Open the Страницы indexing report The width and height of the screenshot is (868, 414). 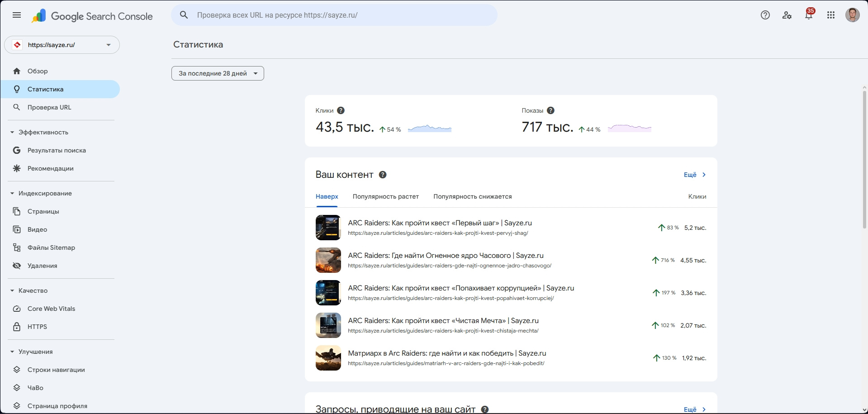tap(60, 211)
